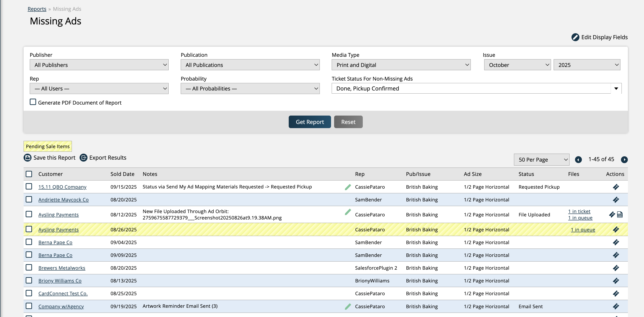
Task: Open the Media Type dropdown
Action: (401, 65)
